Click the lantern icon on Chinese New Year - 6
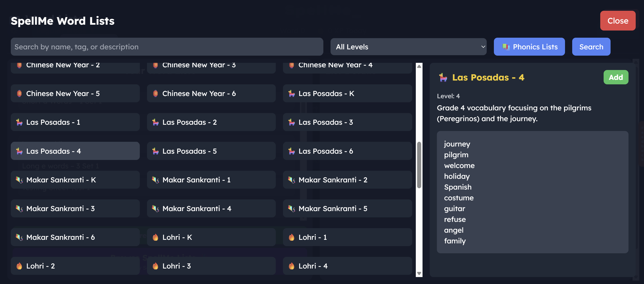 pyautogui.click(x=155, y=94)
